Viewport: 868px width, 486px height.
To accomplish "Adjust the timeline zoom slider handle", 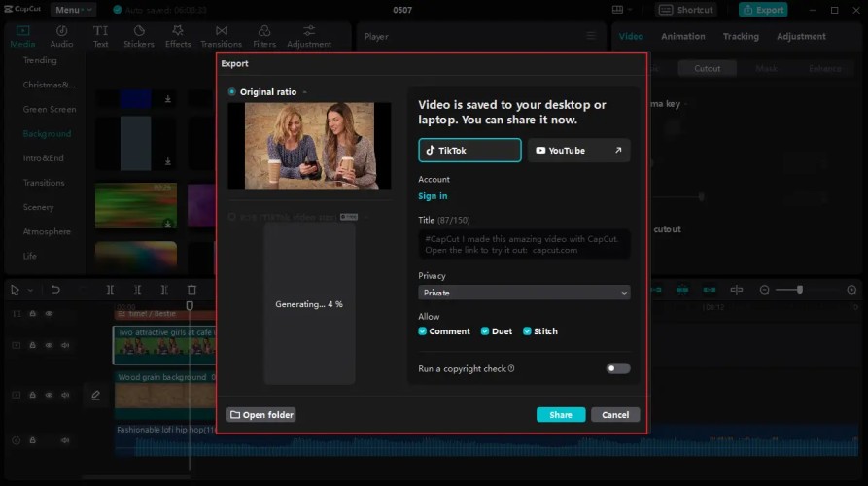I will pos(799,290).
